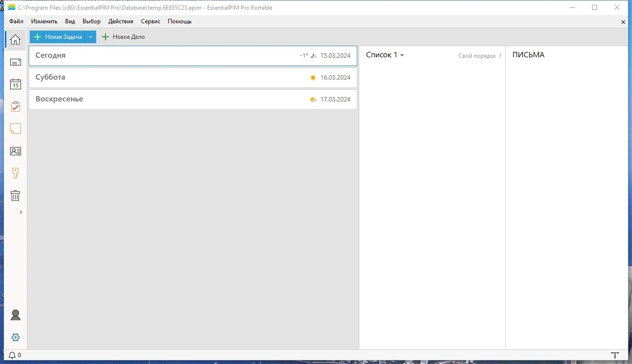Open Свой порядок sort options
The width and height of the screenshot is (632, 364).
tap(480, 56)
